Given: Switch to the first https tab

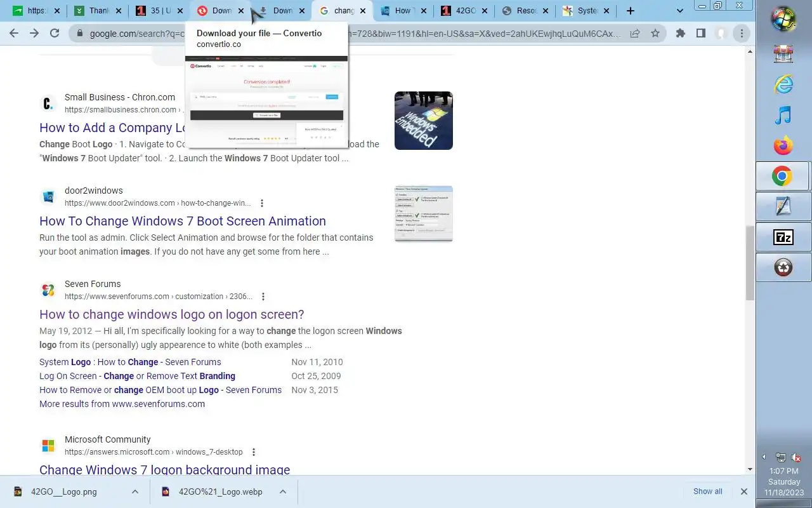Looking at the screenshot, I should tap(30, 11).
